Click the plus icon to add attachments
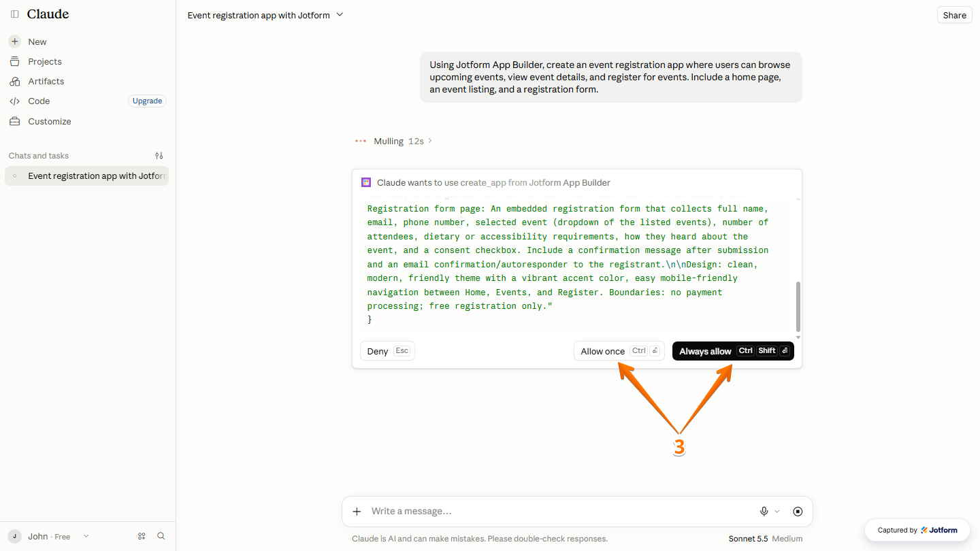This screenshot has height=551, width=980. [x=357, y=512]
